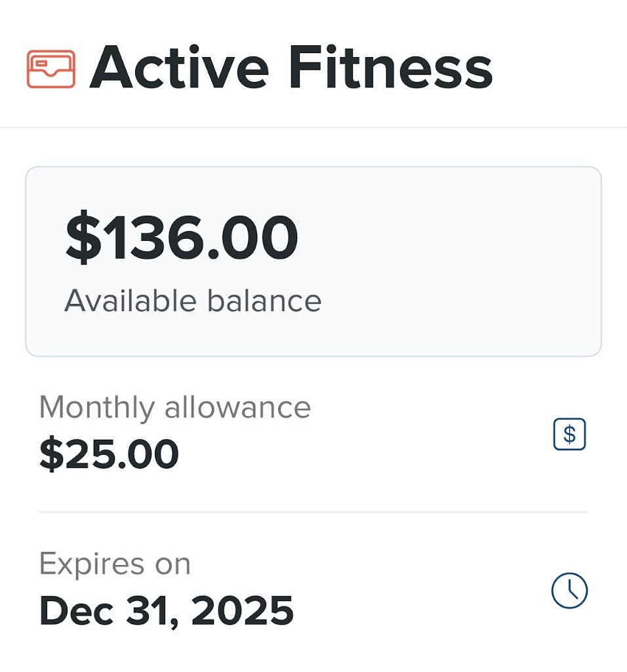Click the word Fitness in the title
Viewport: 627px width, 672px height.
point(390,68)
